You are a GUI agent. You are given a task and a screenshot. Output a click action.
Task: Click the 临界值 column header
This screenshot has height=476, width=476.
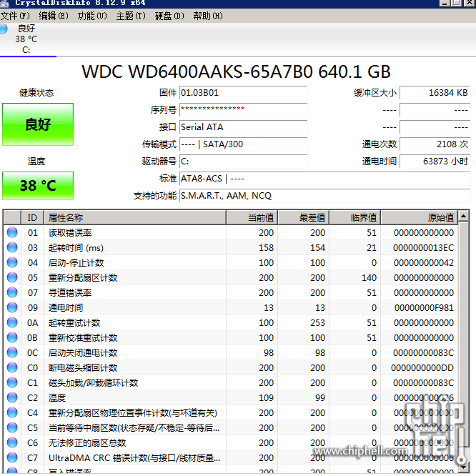[355, 217]
